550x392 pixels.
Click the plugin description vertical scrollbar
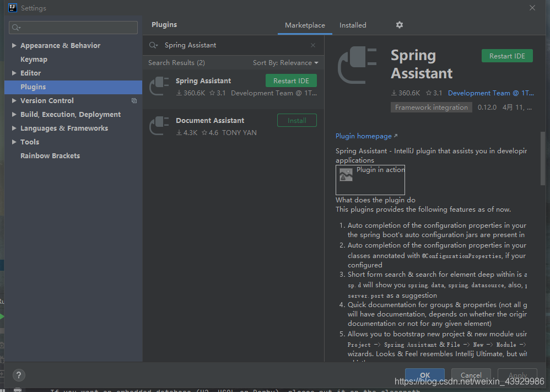[543, 159]
